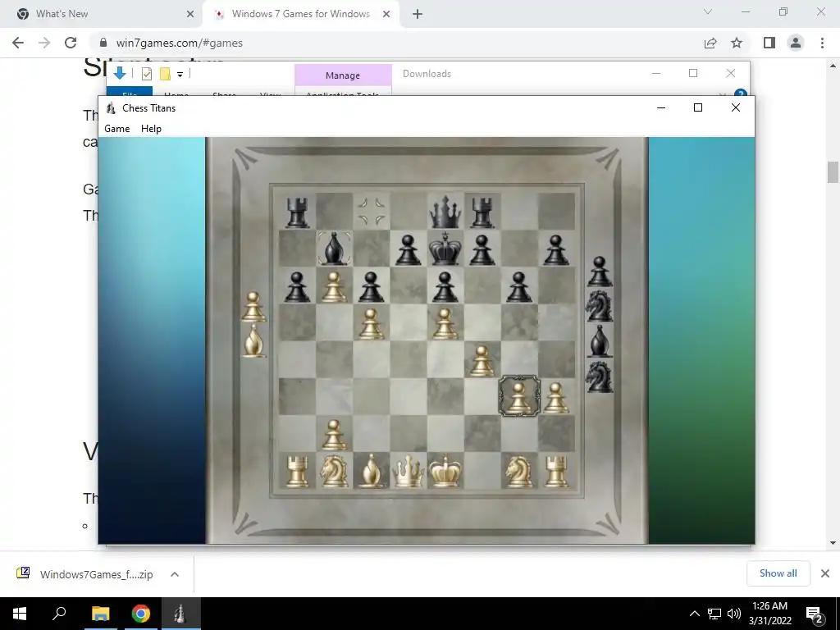The width and height of the screenshot is (840, 630).
Task: Open the Chrome profile menu
Action: (796, 43)
